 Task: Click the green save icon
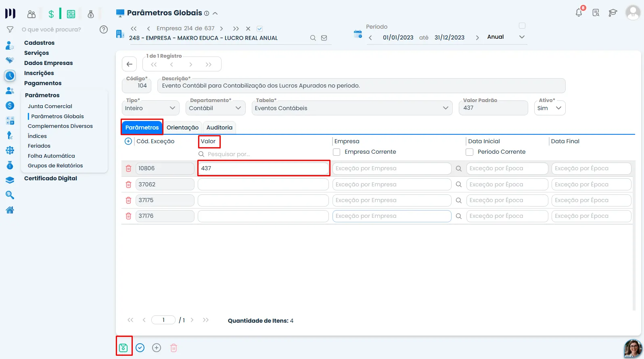pyautogui.click(x=123, y=348)
